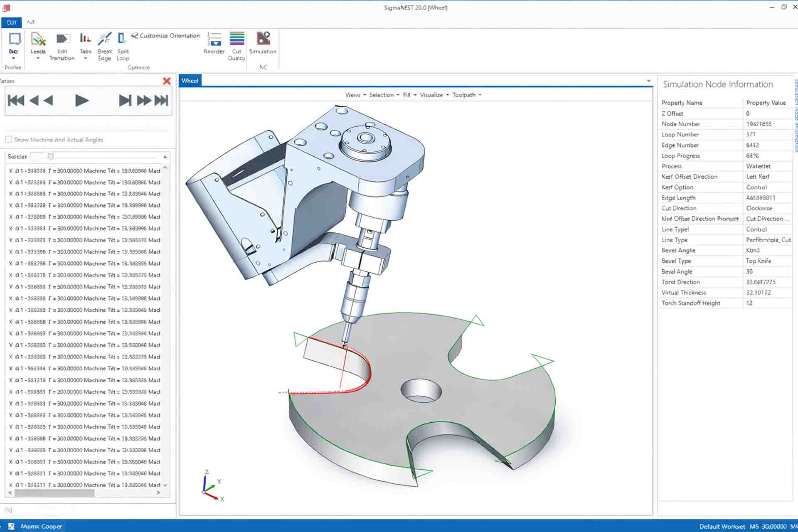
Task: Click the Torch Standoff Height row
Action: pos(725,303)
